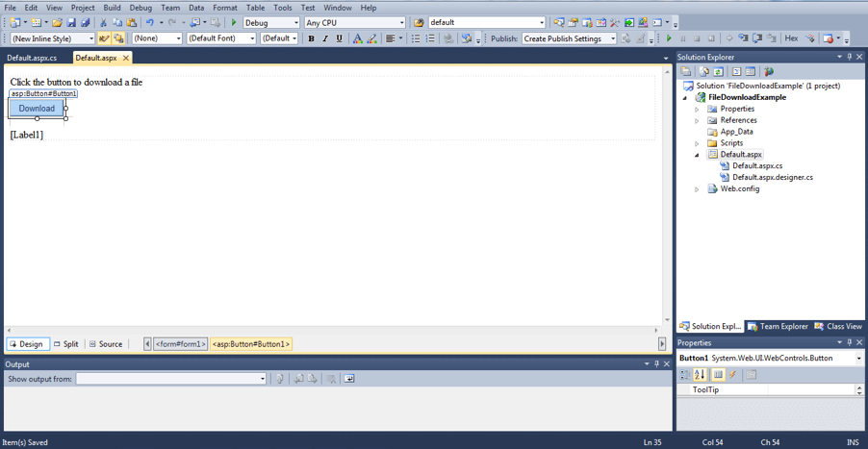Apply underline with U icon
Image resolution: width=868 pixels, height=449 pixels.
[340, 38]
